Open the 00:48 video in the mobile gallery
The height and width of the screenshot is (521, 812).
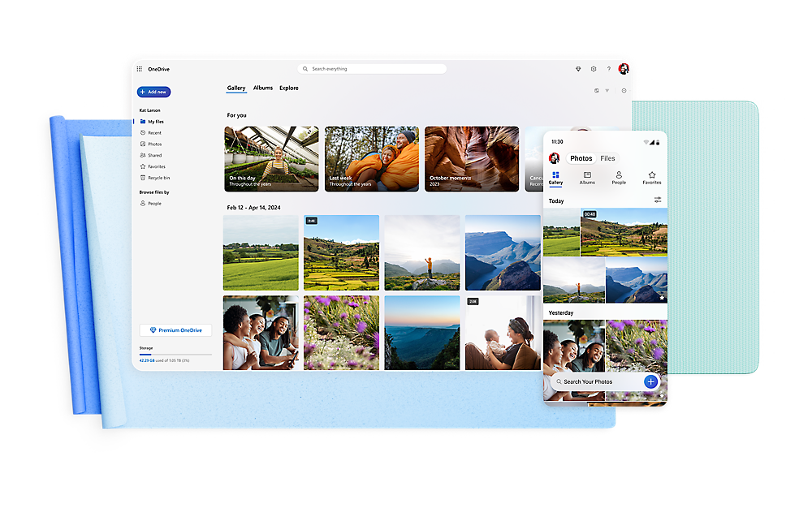point(624,232)
